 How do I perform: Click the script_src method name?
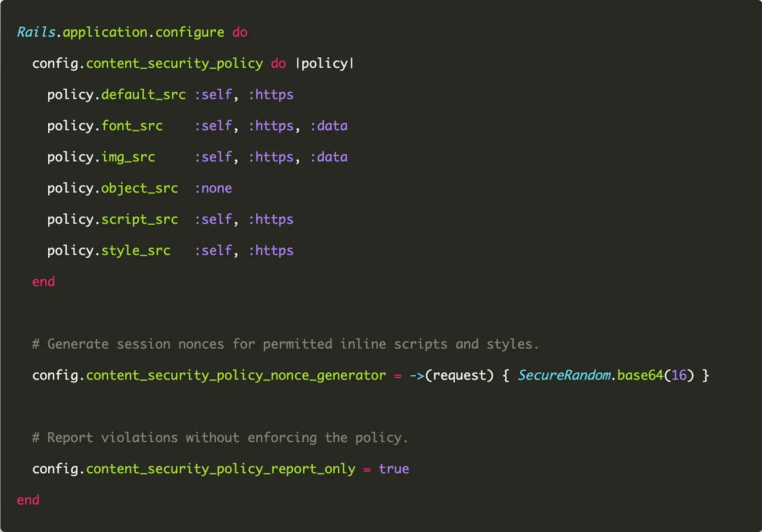pyautogui.click(x=139, y=219)
